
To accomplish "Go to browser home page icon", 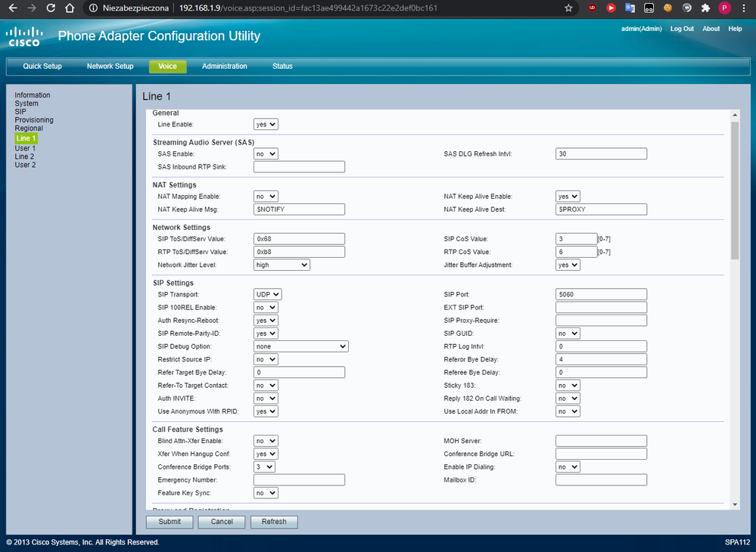I will [70, 8].
